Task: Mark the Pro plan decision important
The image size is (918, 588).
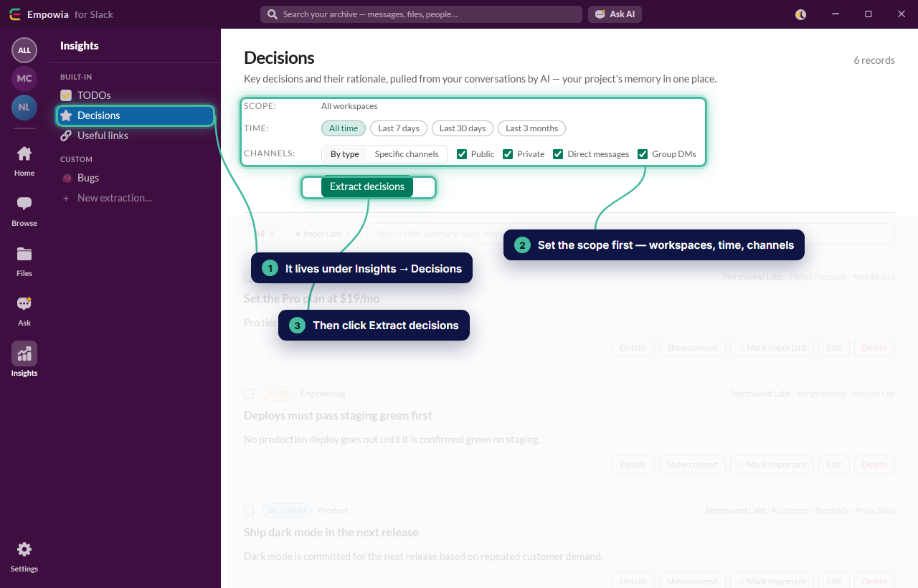Action: tap(772, 348)
